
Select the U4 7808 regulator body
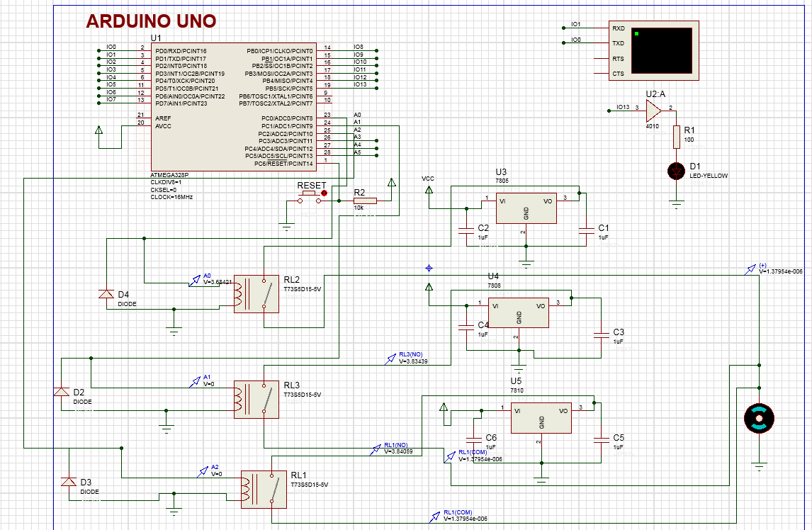click(x=519, y=312)
